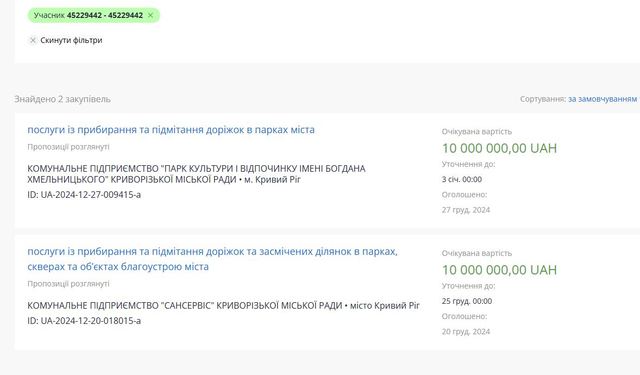
Task: Click the Сортування label
Action: 543,99
